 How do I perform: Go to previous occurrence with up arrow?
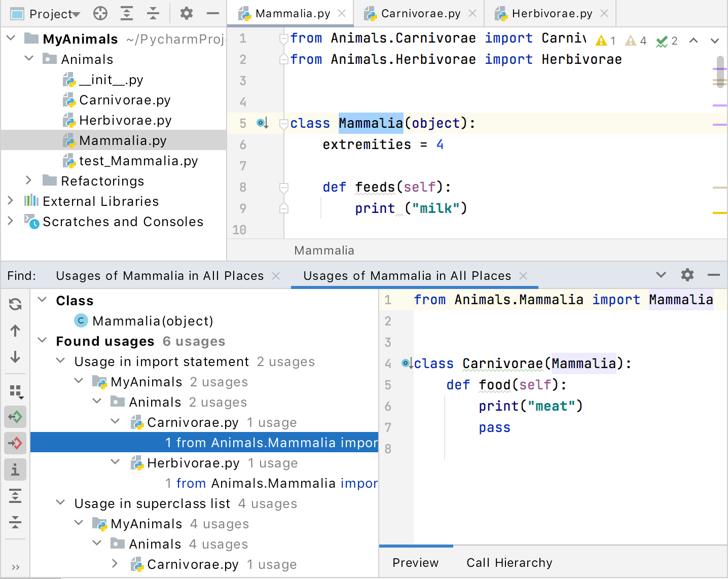point(15,331)
